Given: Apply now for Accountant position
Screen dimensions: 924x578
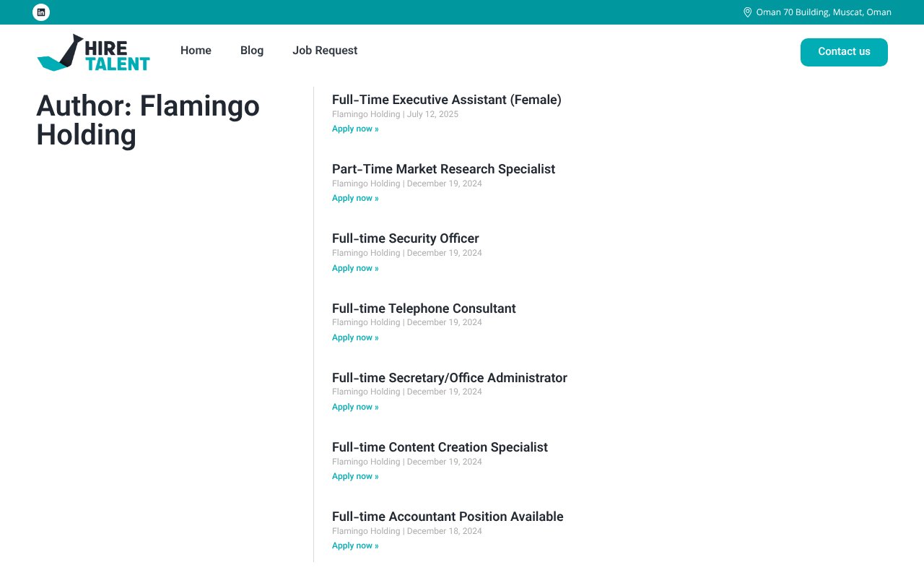Looking at the screenshot, I should tap(355, 545).
